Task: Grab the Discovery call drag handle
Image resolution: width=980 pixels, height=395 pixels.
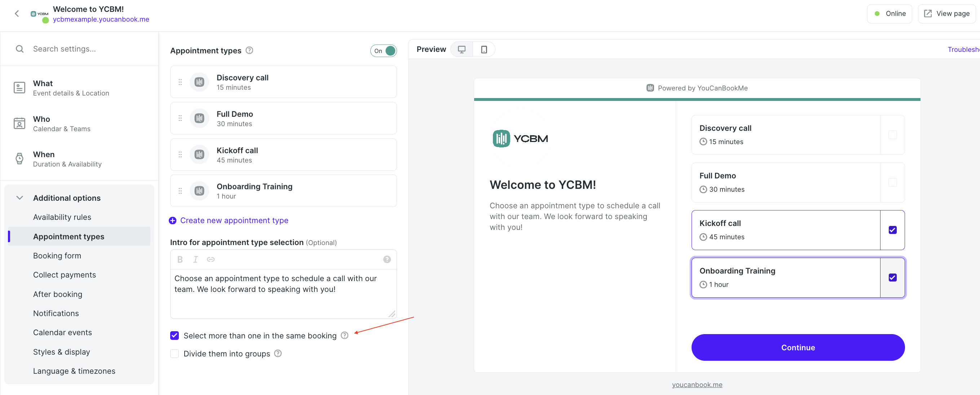Action: (180, 82)
